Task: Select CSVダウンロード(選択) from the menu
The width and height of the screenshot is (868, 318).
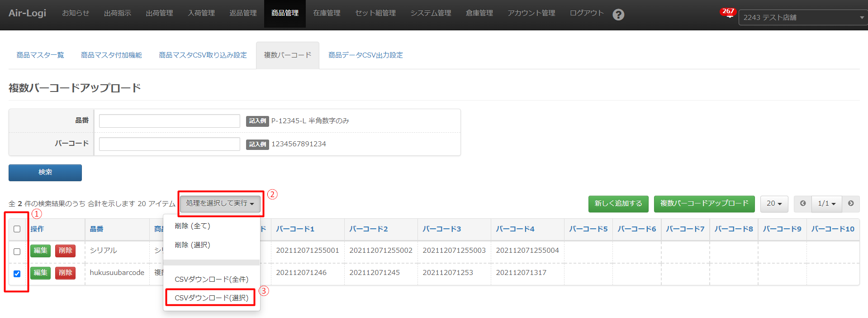Action: (x=211, y=298)
